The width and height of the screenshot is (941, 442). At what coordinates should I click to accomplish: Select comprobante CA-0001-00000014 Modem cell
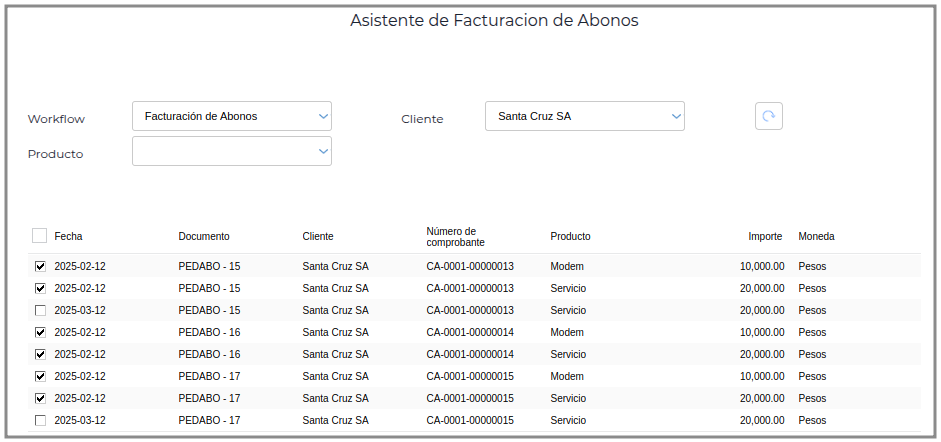470,333
